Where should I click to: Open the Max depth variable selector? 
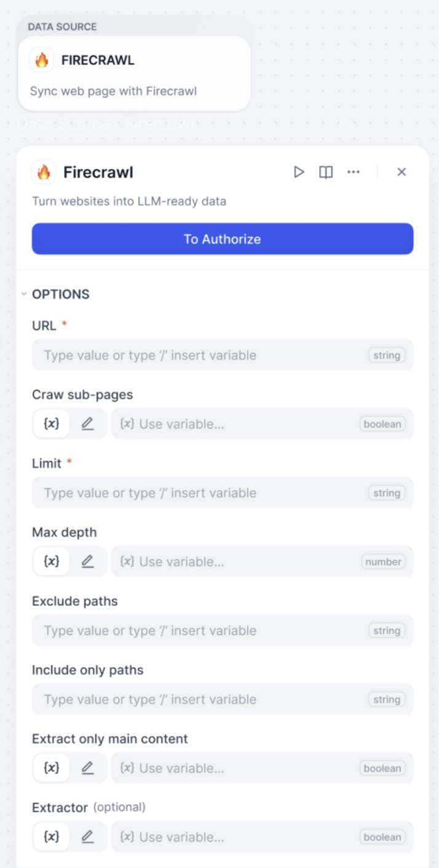263,562
